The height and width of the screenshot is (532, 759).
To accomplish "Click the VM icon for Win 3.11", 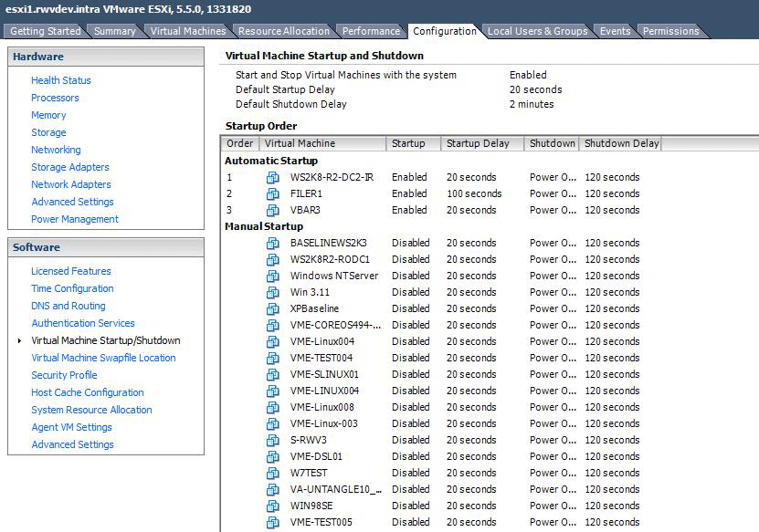I will click(x=273, y=293).
